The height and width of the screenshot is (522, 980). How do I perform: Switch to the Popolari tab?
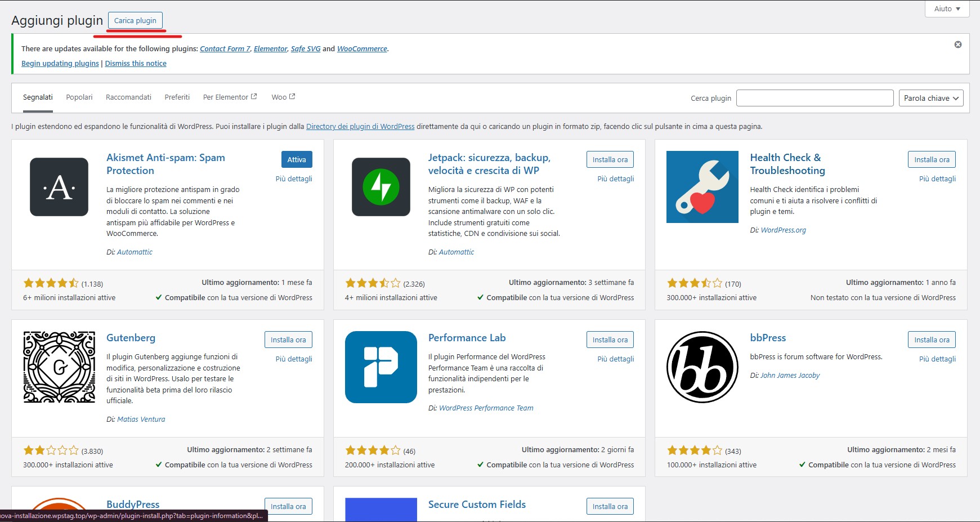pos(79,97)
